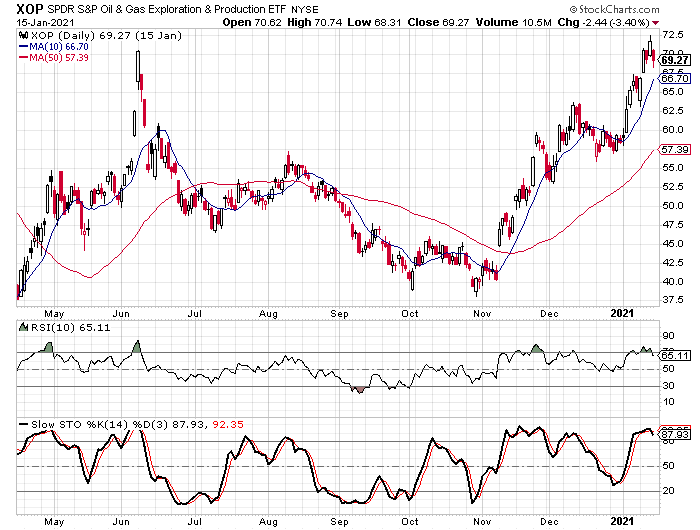Click the blue 66.70 tag on right axis
The height and width of the screenshot is (530, 700).
click(x=675, y=79)
